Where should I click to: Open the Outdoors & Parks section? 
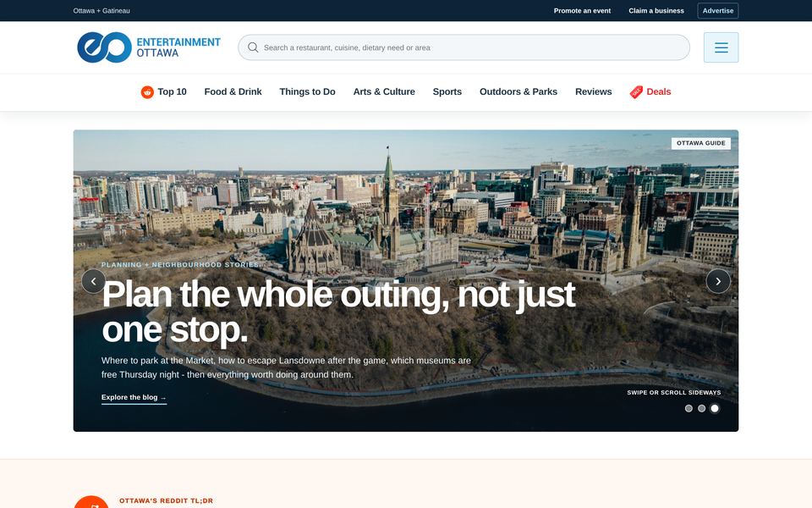click(x=518, y=91)
